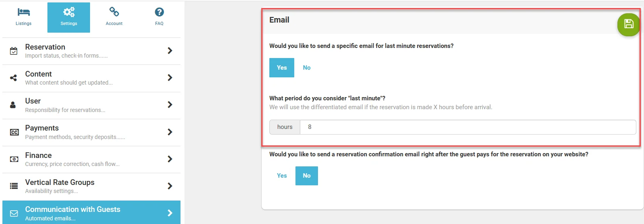Choose No for the confirmation email after payment
The height and width of the screenshot is (224, 644).
coord(307,176)
